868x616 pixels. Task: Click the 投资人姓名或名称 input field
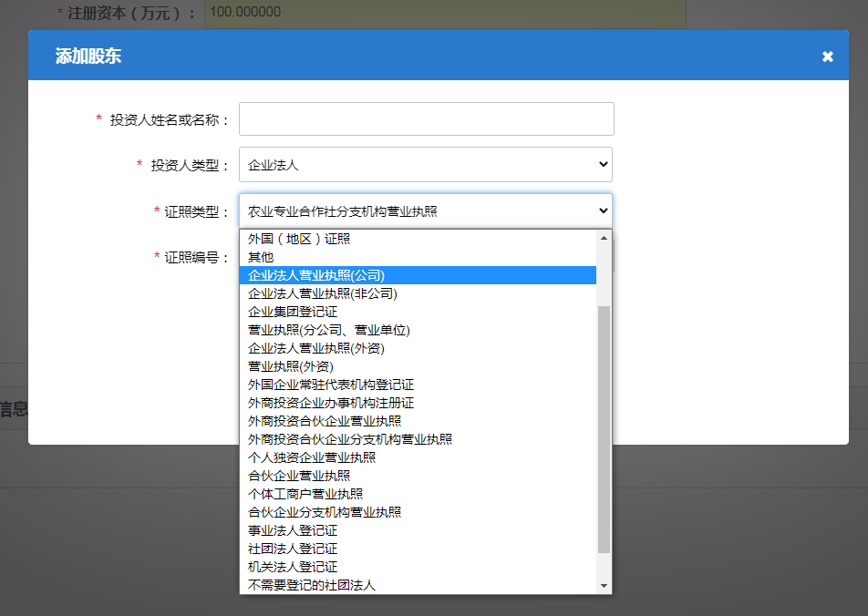click(x=425, y=118)
